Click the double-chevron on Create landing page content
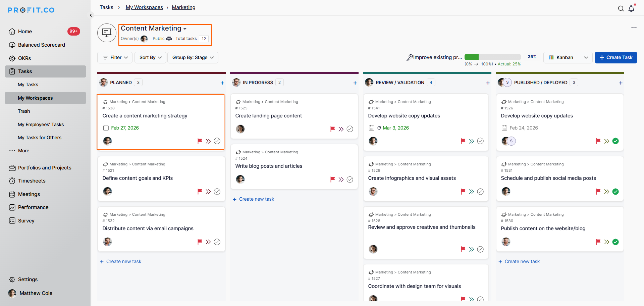Viewport: 644px width, 306px height. 341,129
